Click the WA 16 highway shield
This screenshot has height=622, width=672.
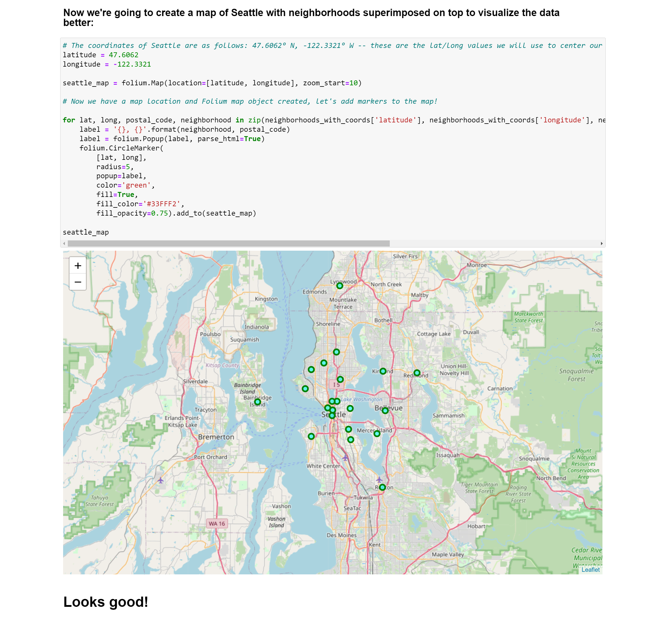click(x=217, y=523)
